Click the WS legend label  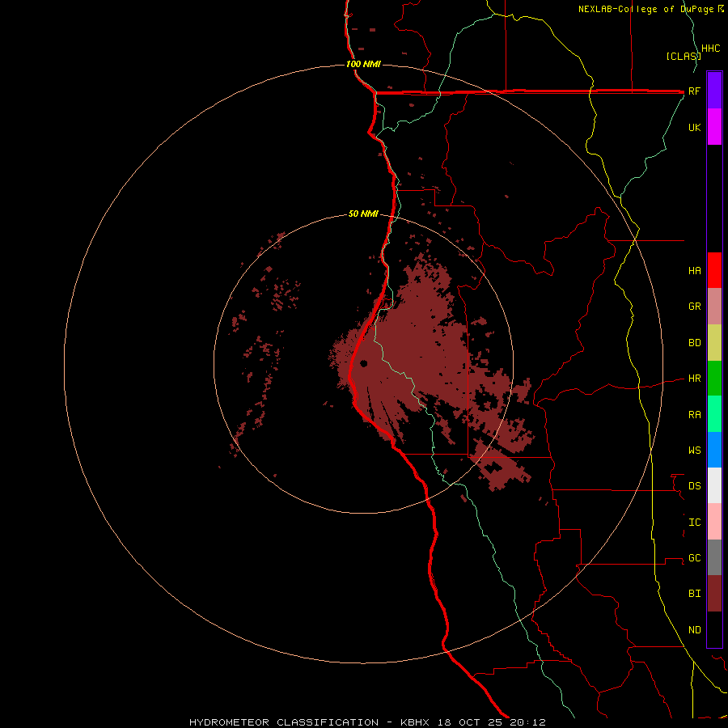[695, 451]
